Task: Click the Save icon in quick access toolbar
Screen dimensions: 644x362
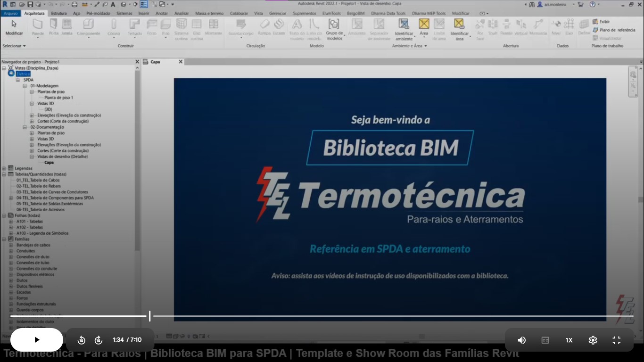Action: 30,4
